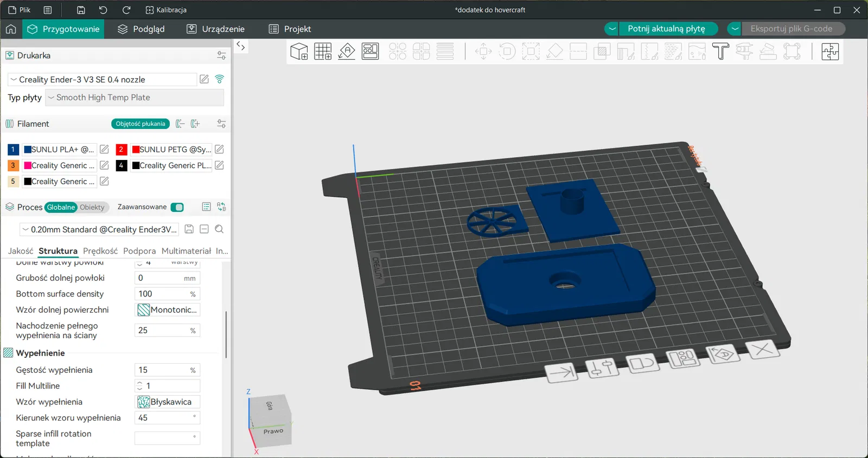Save the current process preset
The image size is (868, 458).
[189, 229]
